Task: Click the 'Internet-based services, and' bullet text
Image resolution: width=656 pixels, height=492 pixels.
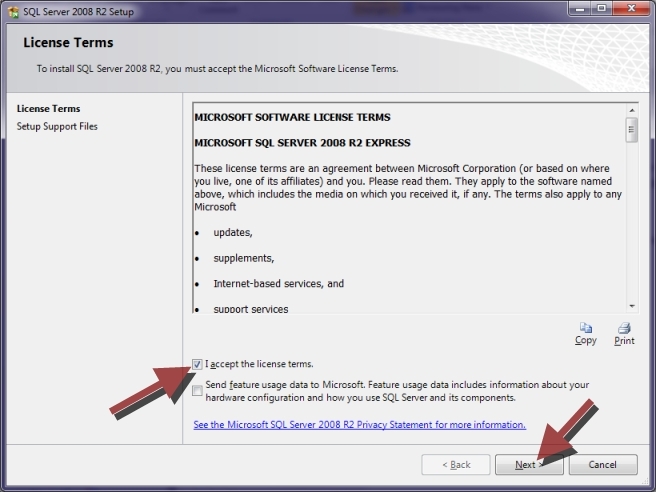Action: [x=279, y=284]
